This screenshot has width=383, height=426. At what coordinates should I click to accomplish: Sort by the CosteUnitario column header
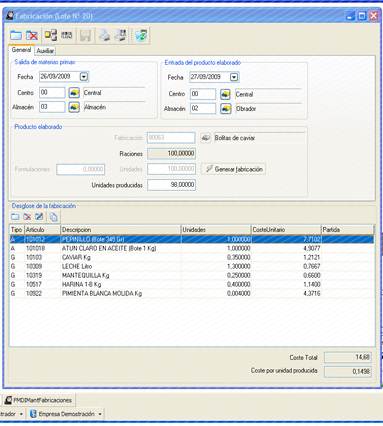pyautogui.click(x=286, y=230)
